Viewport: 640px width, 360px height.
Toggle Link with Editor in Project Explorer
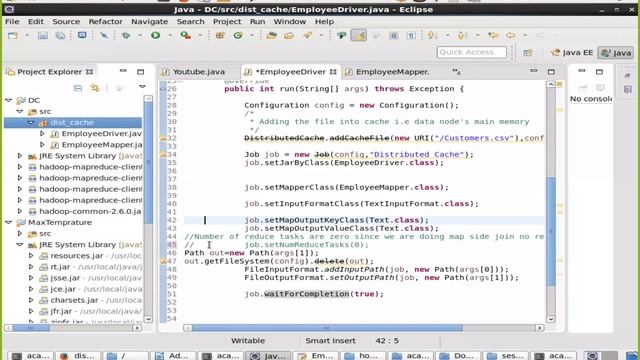(x=95, y=88)
